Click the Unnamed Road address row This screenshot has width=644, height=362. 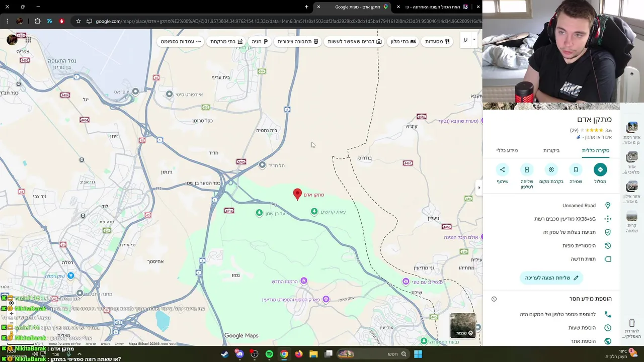pyautogui.click(x=552, y=206)
